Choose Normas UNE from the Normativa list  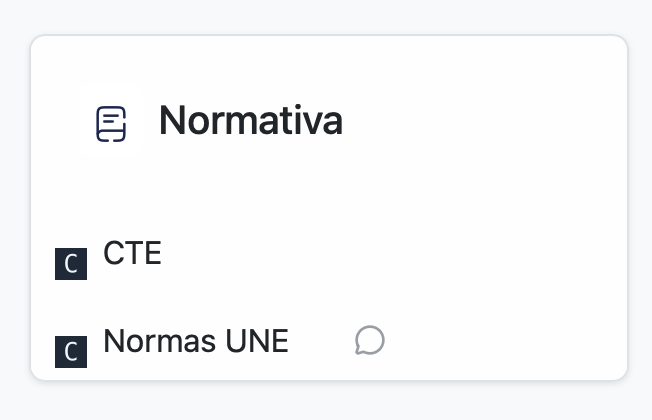[196, 342]
